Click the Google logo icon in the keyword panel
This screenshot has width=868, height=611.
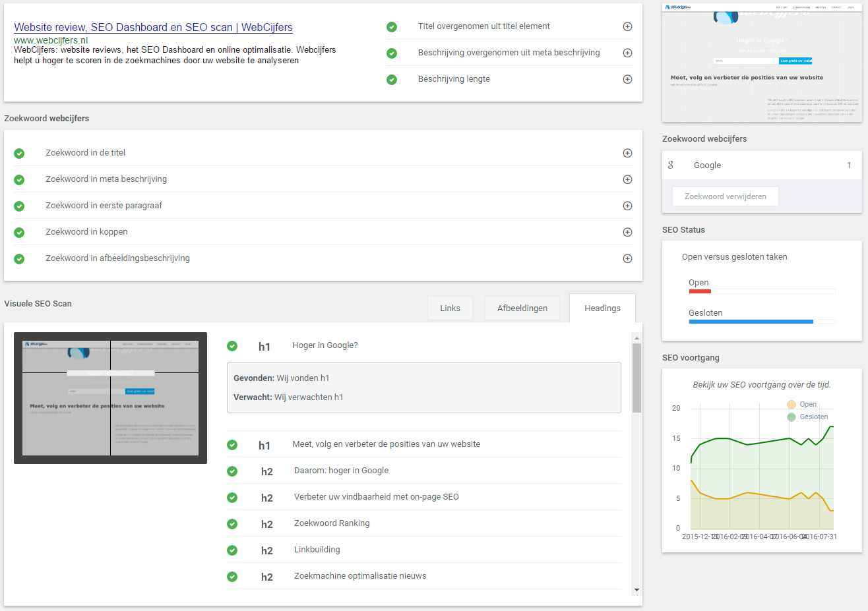point(671,165)
